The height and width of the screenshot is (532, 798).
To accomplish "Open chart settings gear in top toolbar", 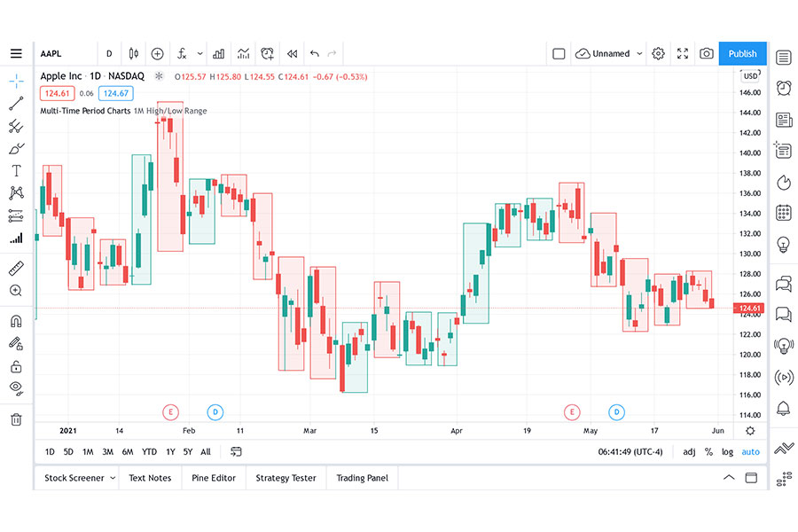I will (658, 53).
